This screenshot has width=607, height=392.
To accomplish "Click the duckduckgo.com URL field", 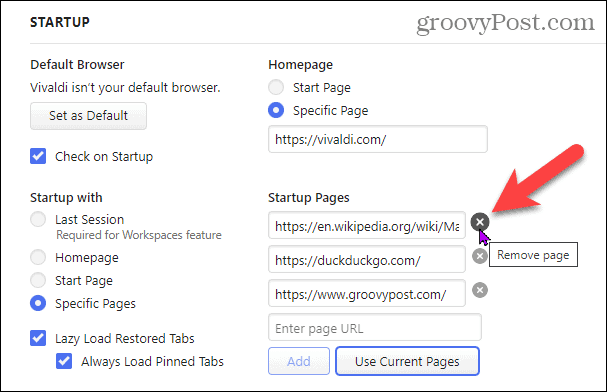I will (x=367, y=260).
